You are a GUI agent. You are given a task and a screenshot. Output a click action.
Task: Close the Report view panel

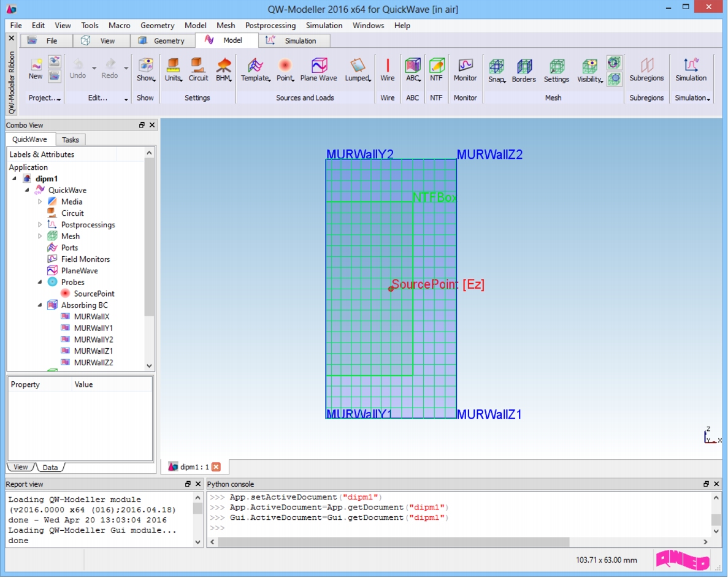[197, 484]
